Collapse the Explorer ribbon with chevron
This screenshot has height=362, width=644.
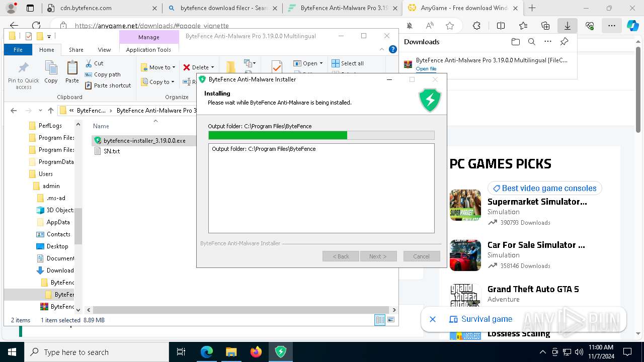[x=382, y=50]
